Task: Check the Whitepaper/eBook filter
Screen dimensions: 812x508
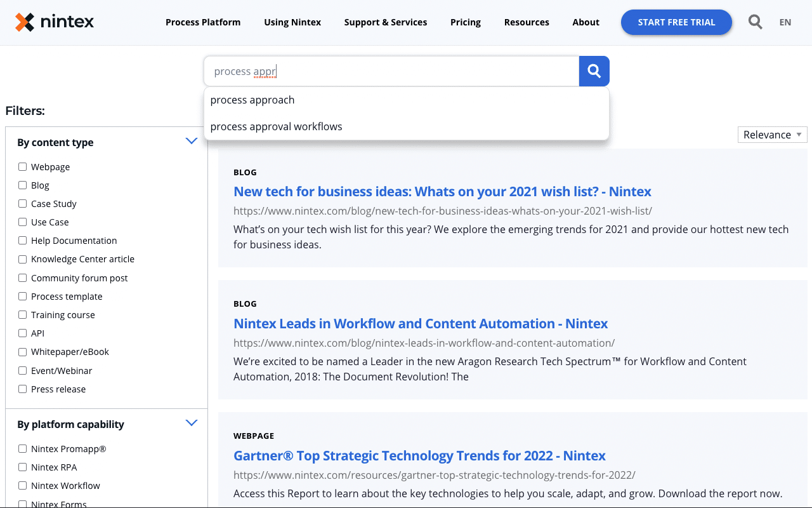Action: pos(22,352)
